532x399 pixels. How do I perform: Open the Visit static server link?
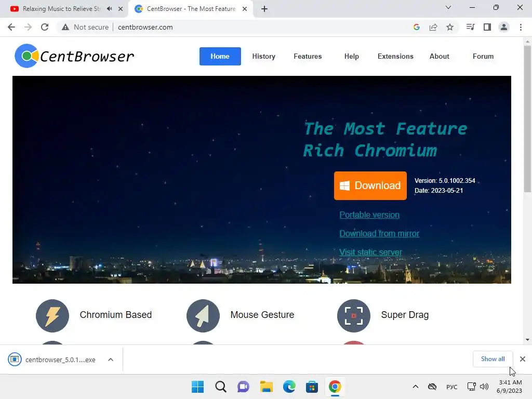pos(370,252)
